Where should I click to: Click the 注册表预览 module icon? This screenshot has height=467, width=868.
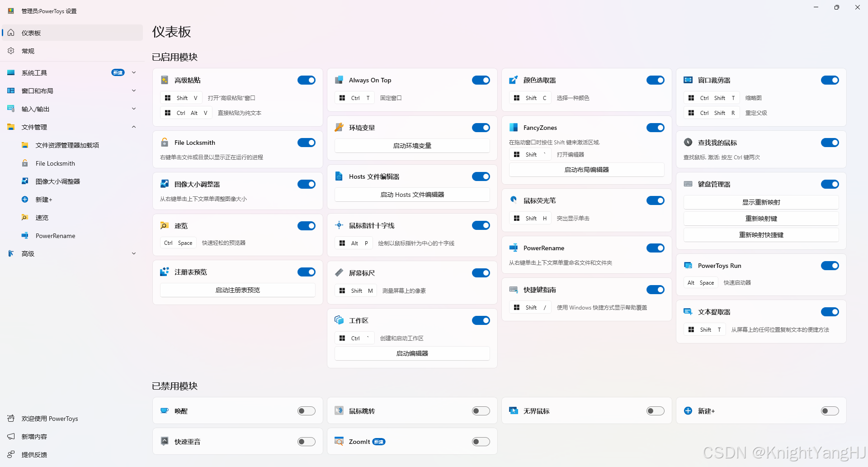tap(165, 272)
